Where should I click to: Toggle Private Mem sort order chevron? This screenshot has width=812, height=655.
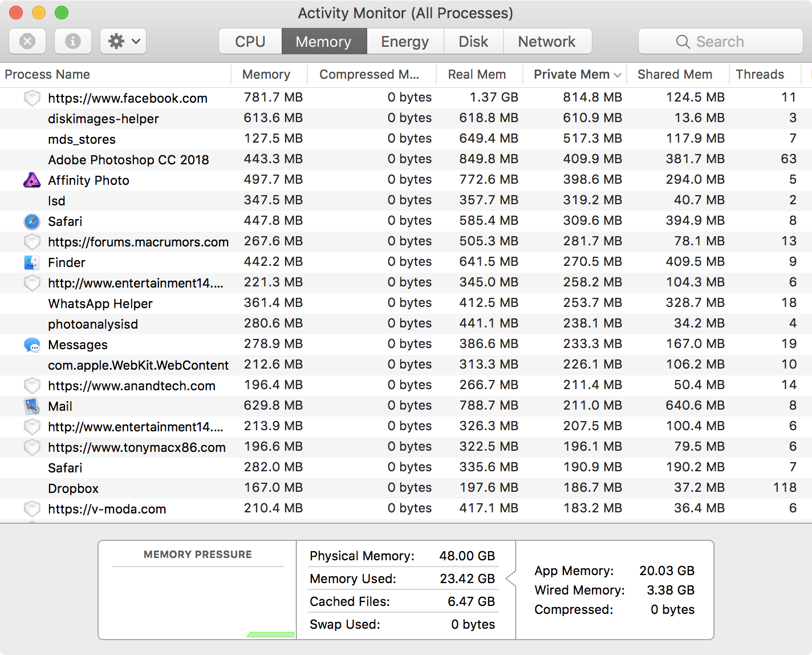[617, 75]
